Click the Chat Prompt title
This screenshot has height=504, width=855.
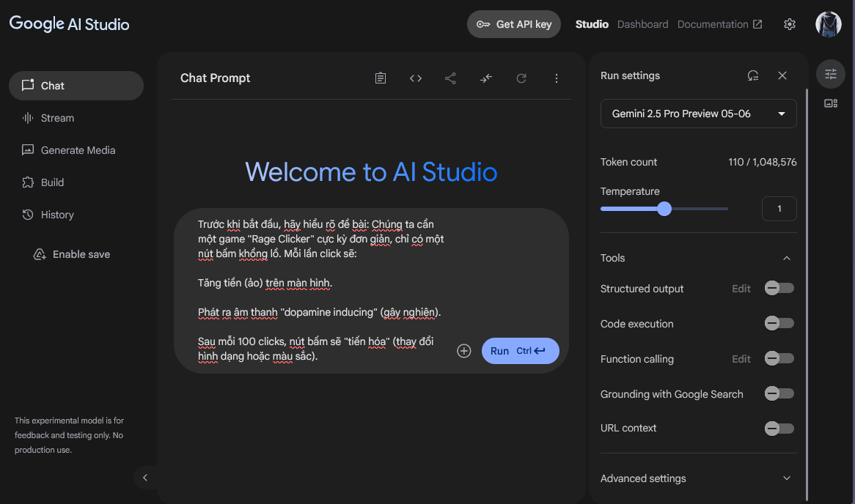click(x=215, y=78)
